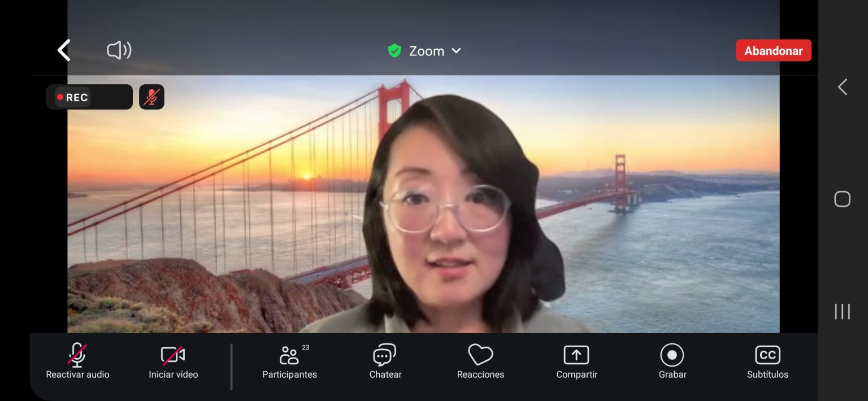Go back using the white arrow

click(x=64, y=50)
